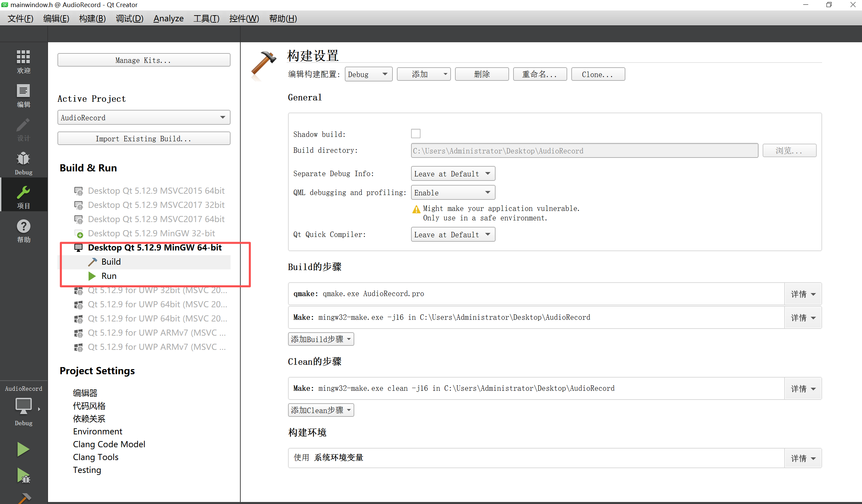Open Separate Debug Info dropdown
This screenshot has width=862, height=504.
(453, 173)
